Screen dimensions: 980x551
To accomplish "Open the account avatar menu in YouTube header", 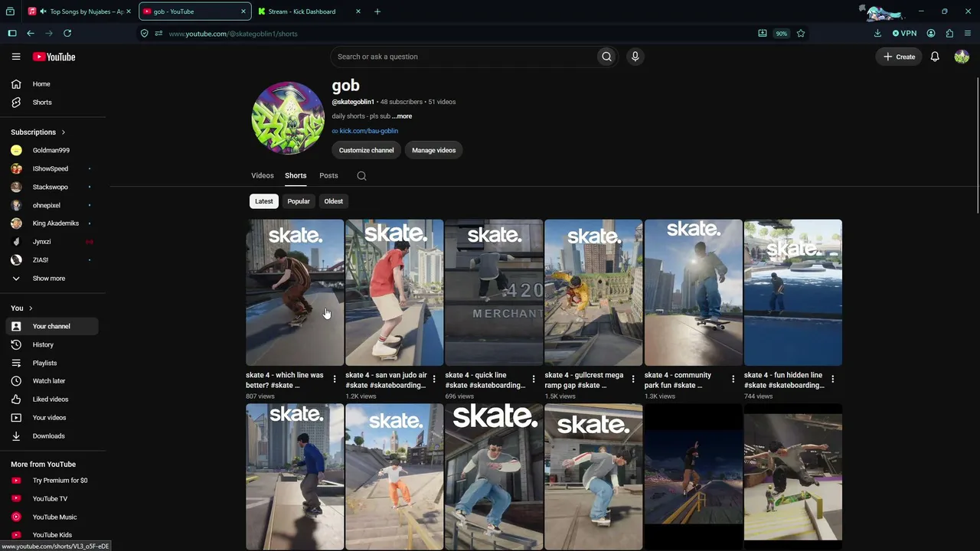I will tap(962, 57).
